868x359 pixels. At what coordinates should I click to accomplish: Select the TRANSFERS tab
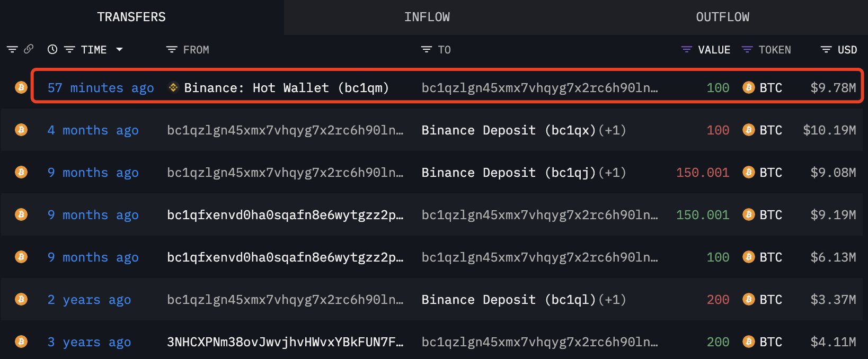[131, 17]
